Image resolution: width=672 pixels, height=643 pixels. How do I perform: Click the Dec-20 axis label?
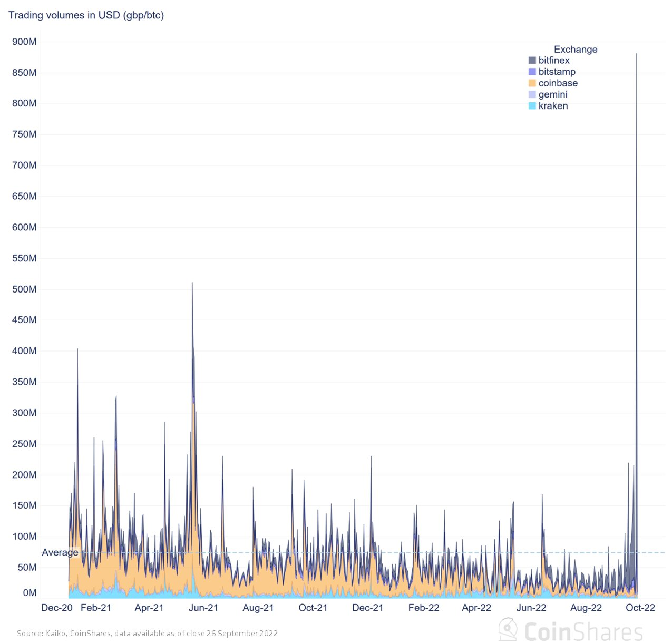(x=56, y=608)
